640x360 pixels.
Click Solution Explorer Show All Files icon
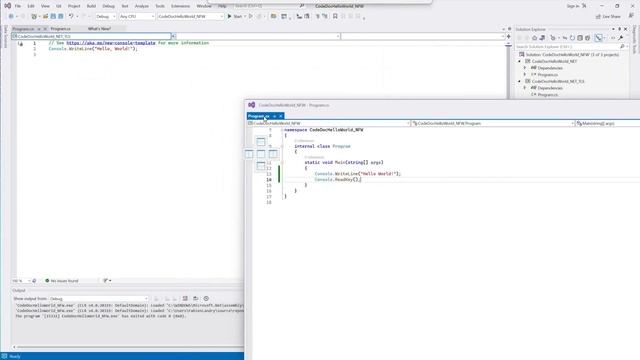587,38
